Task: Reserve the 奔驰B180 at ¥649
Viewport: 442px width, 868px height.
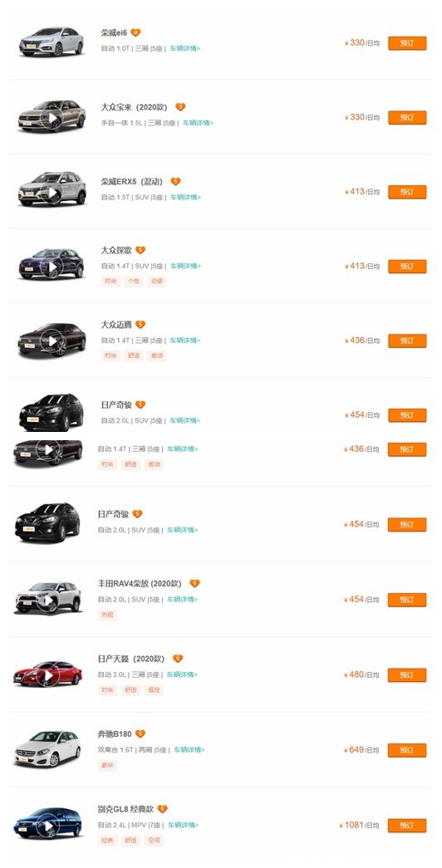Action: 407,750
